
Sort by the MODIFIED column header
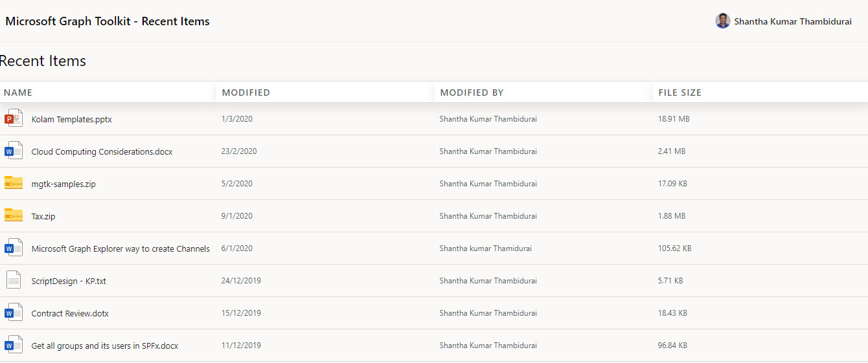coord(246,93)
